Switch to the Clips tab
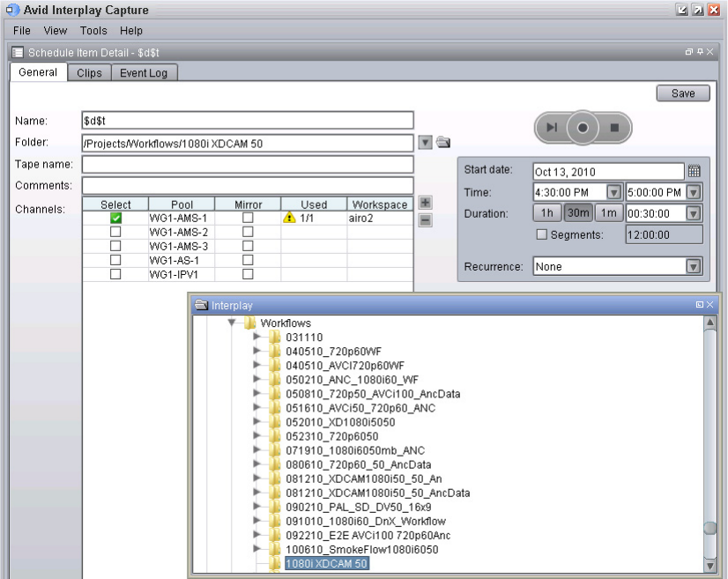 [x=89, y=73]
